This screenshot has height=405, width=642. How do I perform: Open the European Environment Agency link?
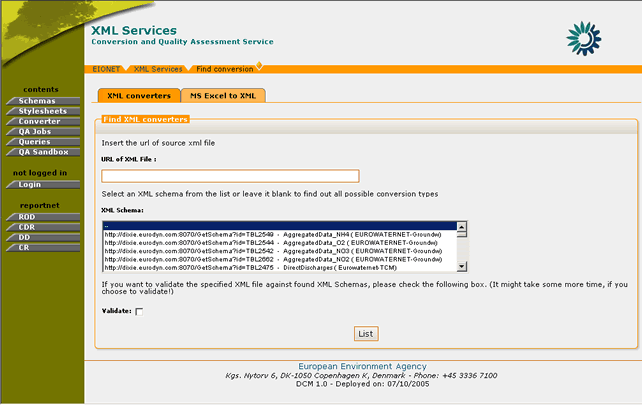coord(362,366)
